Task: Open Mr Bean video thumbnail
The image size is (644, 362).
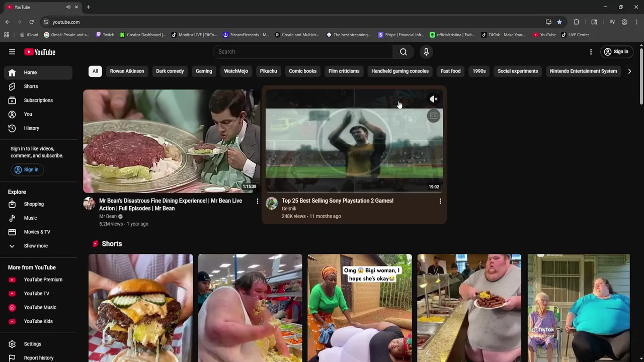Action: [x=172, y=141]
